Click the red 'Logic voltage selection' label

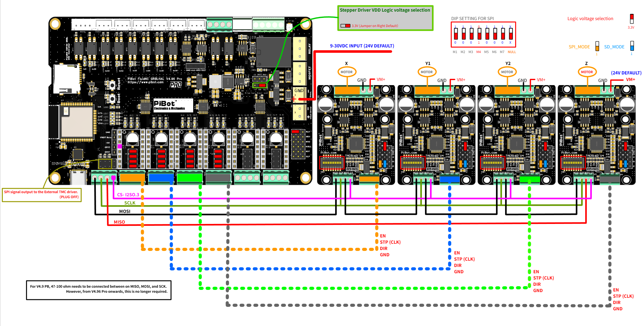click(590, 19)
